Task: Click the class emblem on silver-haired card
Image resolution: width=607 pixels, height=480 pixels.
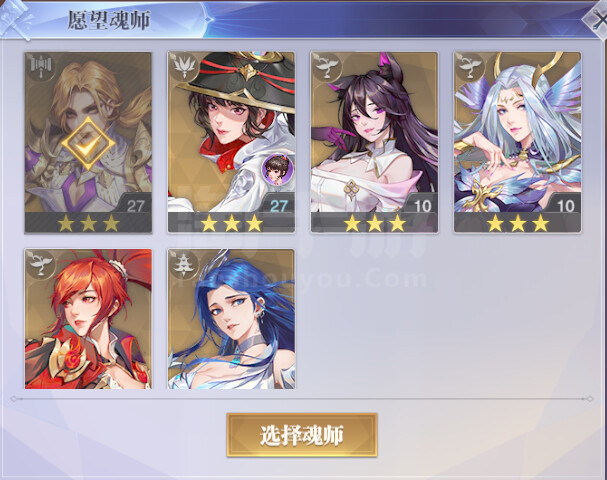Action: 470,67
